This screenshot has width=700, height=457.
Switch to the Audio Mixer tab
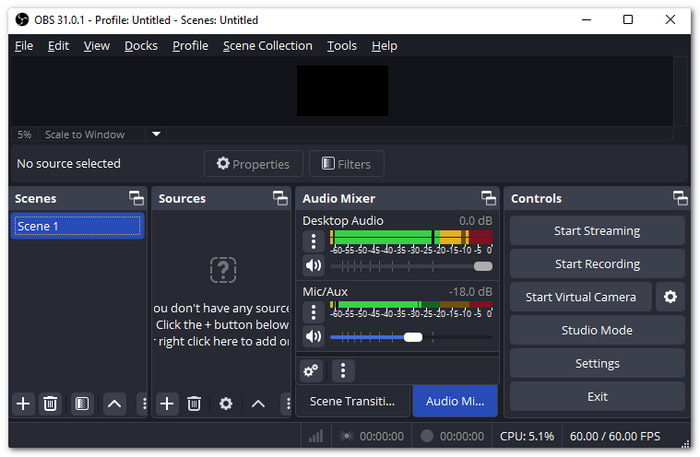[455, 401]
